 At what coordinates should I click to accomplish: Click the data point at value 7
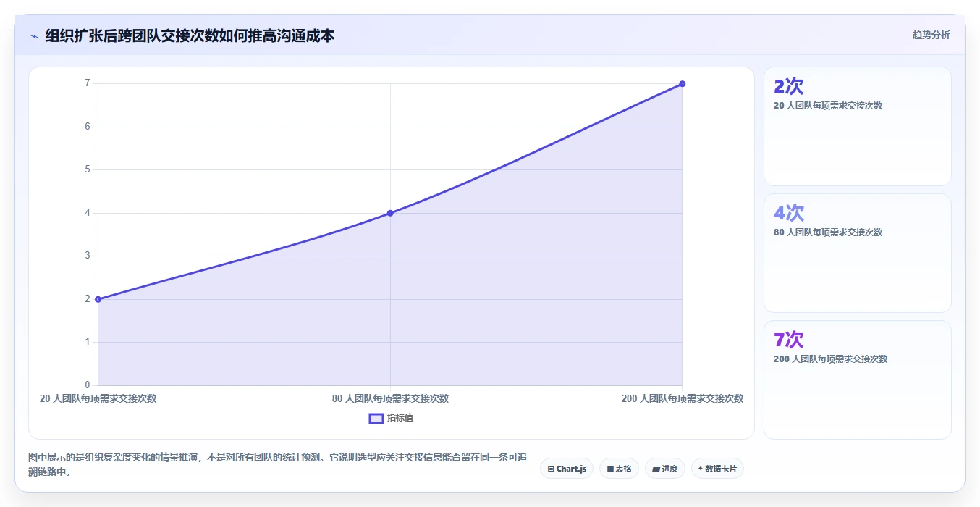(x=682, y=84)
